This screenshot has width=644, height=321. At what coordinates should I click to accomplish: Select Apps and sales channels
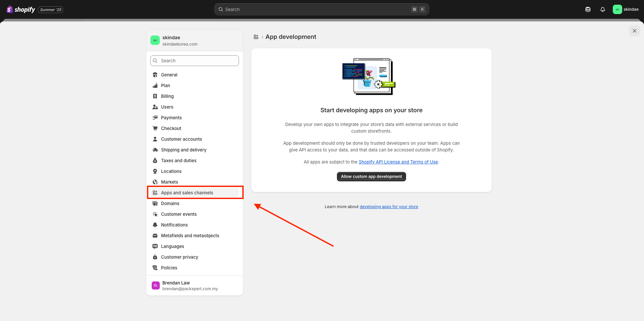tap(195, 193)
